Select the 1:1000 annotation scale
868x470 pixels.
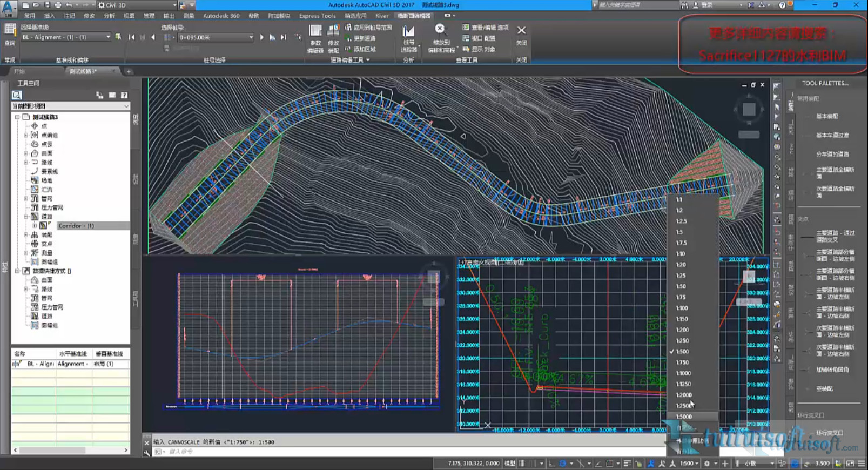point(683,373)
